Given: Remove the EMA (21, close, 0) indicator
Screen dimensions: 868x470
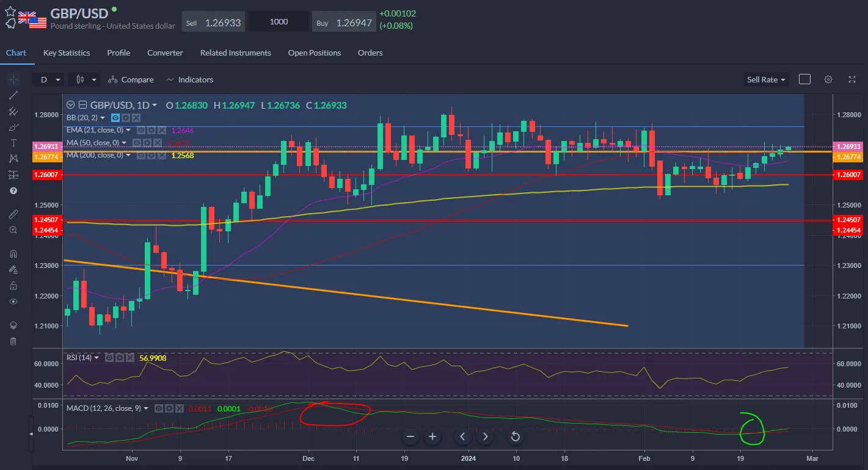Looking at the screenshot, I should click(x=161, y=130).
